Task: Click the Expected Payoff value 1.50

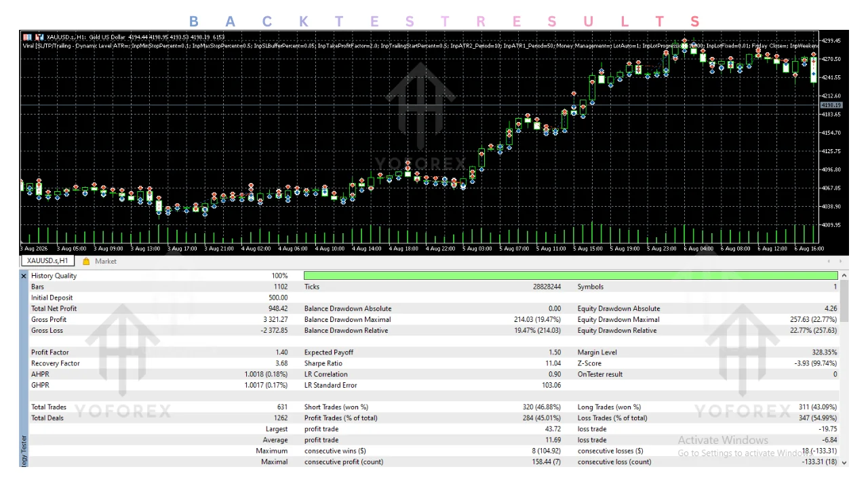Action: click(555, 352)
